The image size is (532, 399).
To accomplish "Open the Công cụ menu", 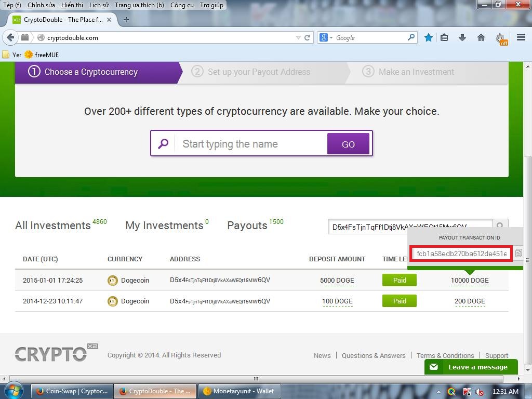I will click(x=182, y=5).
